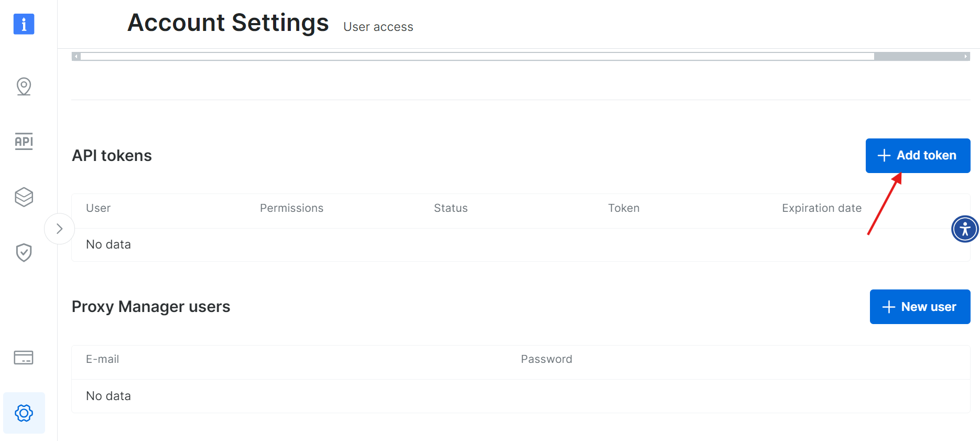Click the Permissions column header

(291, 208)
